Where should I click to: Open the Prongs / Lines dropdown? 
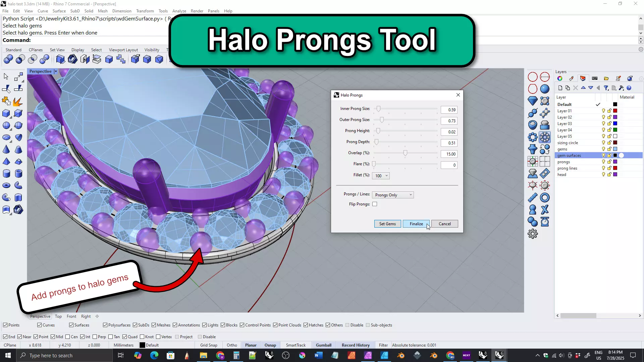tap(393, 195)
